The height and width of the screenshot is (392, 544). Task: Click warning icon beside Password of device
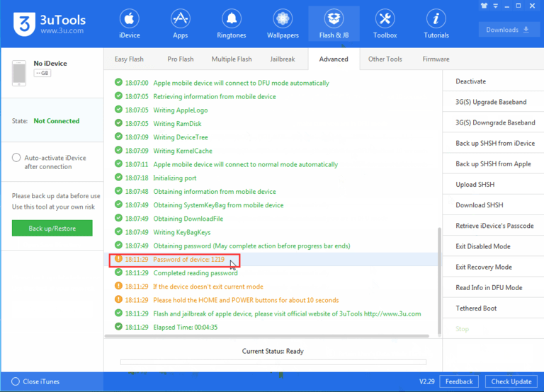tap(118, 259)
